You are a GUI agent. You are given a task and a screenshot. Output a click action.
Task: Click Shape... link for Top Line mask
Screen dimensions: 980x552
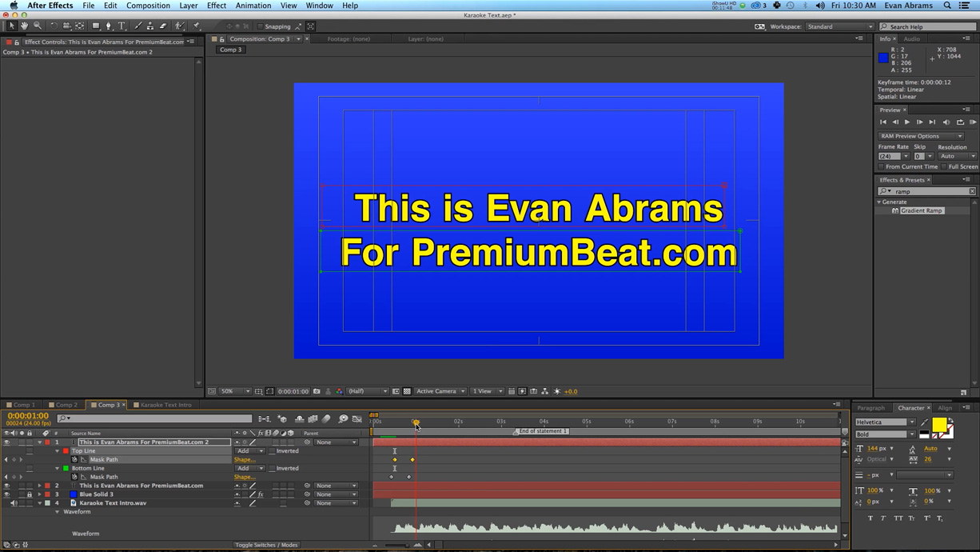pyautogui.click(x=245, y=460)
